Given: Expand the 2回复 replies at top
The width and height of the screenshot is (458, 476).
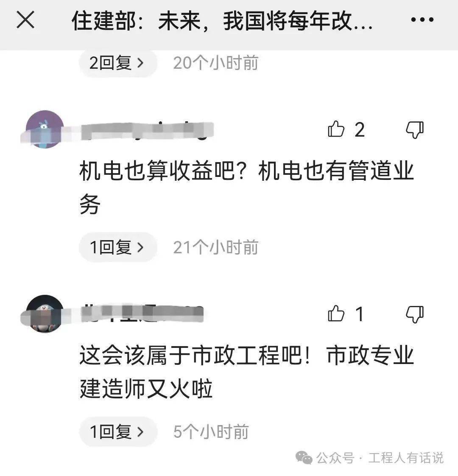Looking at the screenshot, I should [118, 63].
